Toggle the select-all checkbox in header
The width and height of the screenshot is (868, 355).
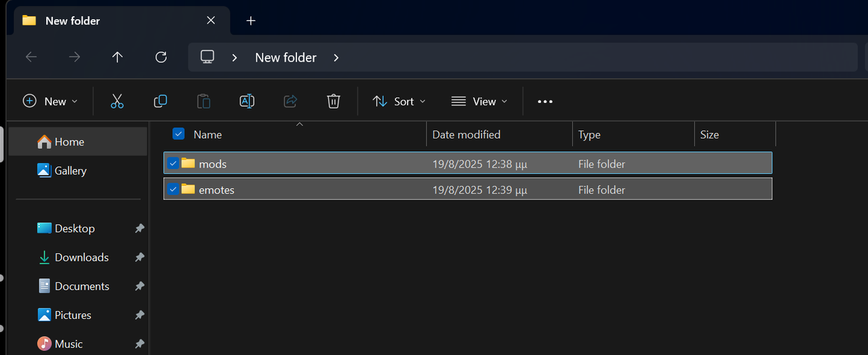[178, 134]
